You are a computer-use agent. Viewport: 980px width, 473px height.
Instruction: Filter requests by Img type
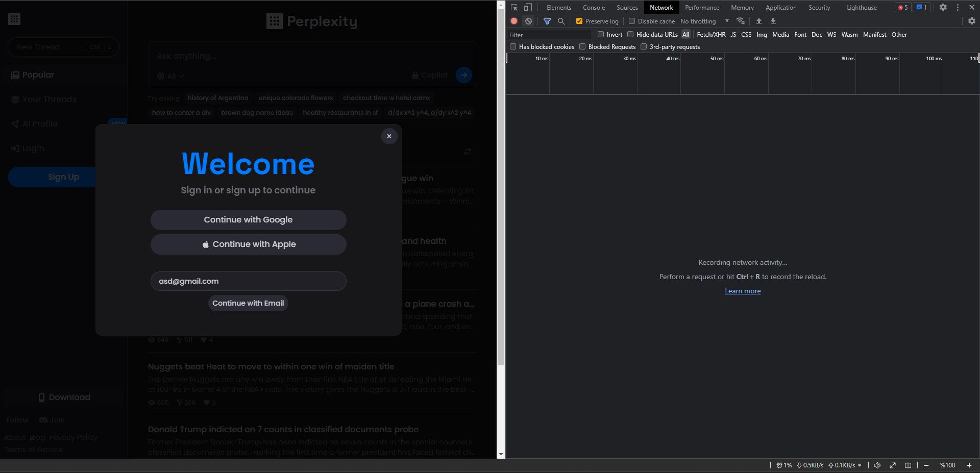(762, 34)
